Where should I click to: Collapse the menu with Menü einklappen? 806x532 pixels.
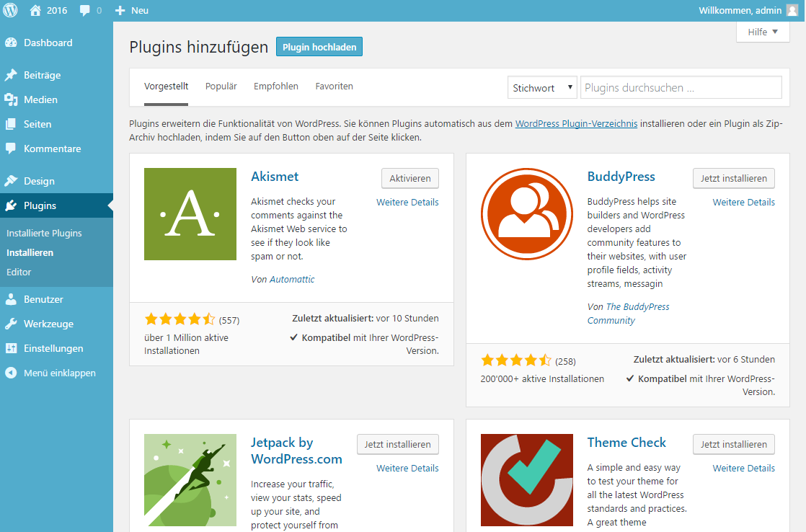[x=59, y=373]
